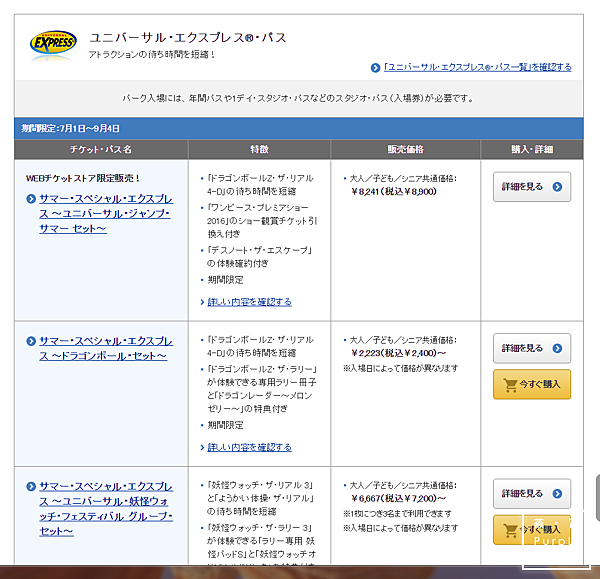Image resolution: width=600 pixels, height=579 pixels.
Task: Click 今すぐ購入 for Dragon Ball set
Action: pyautogui.click(x=532, y=384)
